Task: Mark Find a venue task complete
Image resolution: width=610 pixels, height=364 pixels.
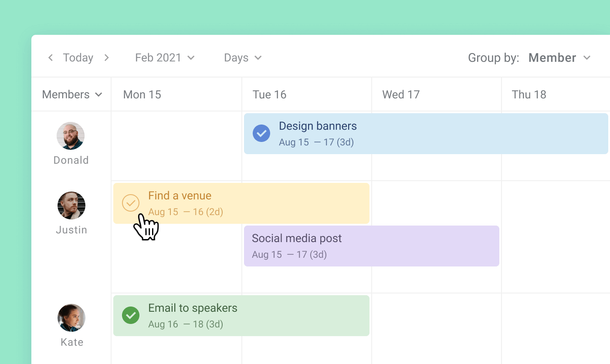Action: [x=131, y=203]
